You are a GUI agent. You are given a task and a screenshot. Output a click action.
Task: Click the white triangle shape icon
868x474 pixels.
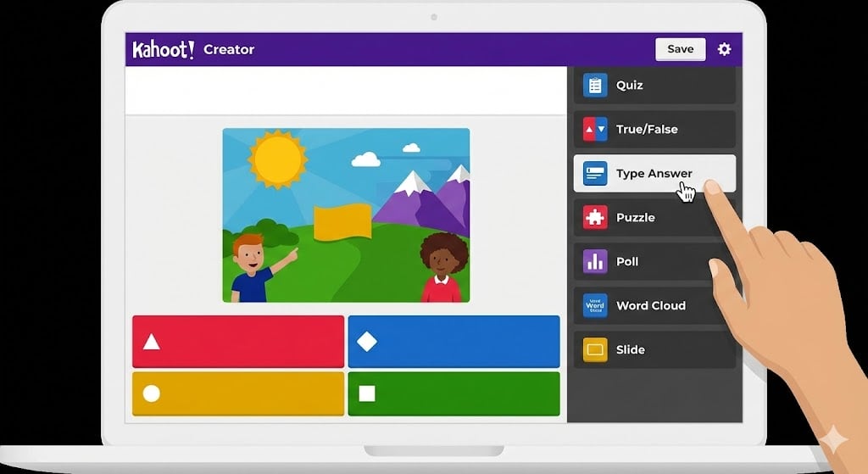pos(151,343)
